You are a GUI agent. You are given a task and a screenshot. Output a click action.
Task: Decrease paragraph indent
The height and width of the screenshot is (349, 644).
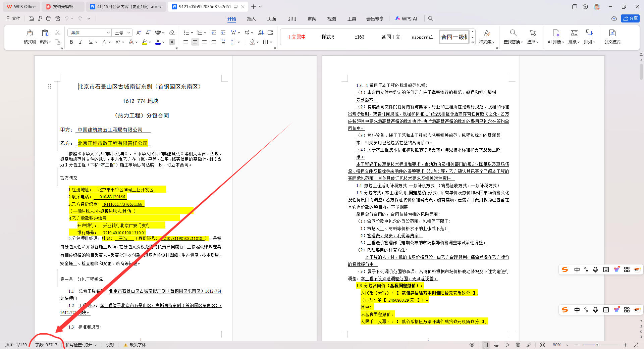[x=214, y=33]
